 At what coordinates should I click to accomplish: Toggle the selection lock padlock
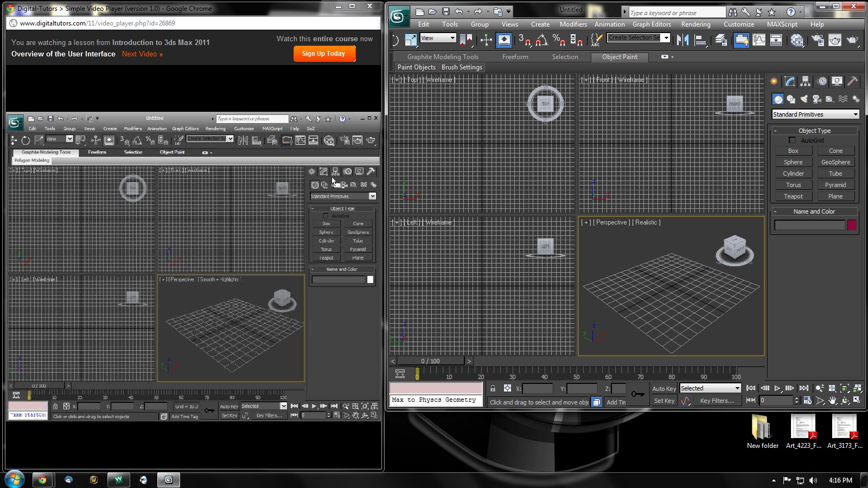click(493, 388)
